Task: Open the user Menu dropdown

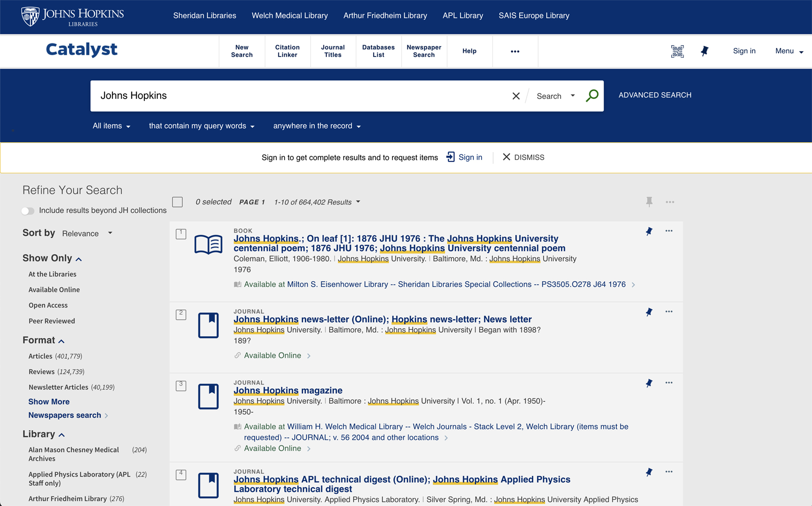Action: point(789,51)
